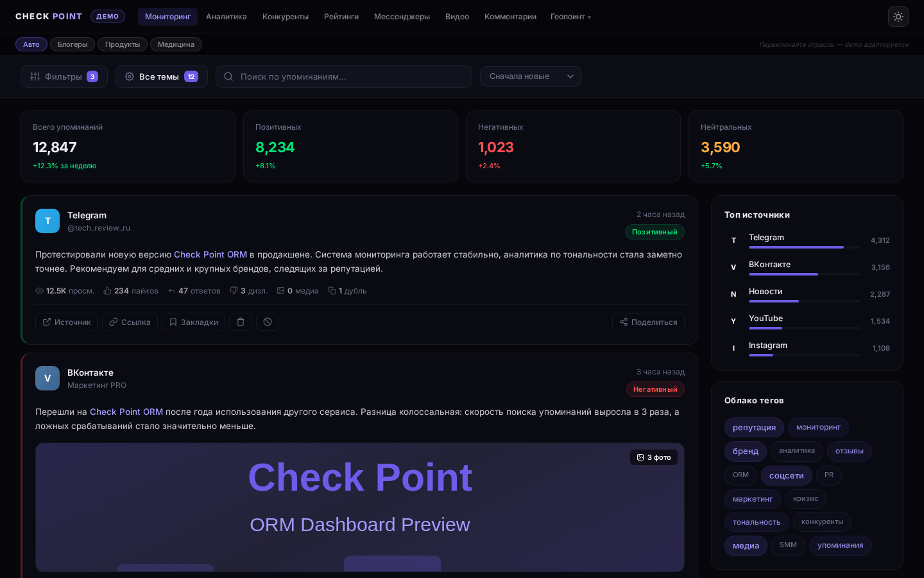This screenshot has width=924, height=578.
Task: Open the Мессенджеры section
Action: coord(402,17)
